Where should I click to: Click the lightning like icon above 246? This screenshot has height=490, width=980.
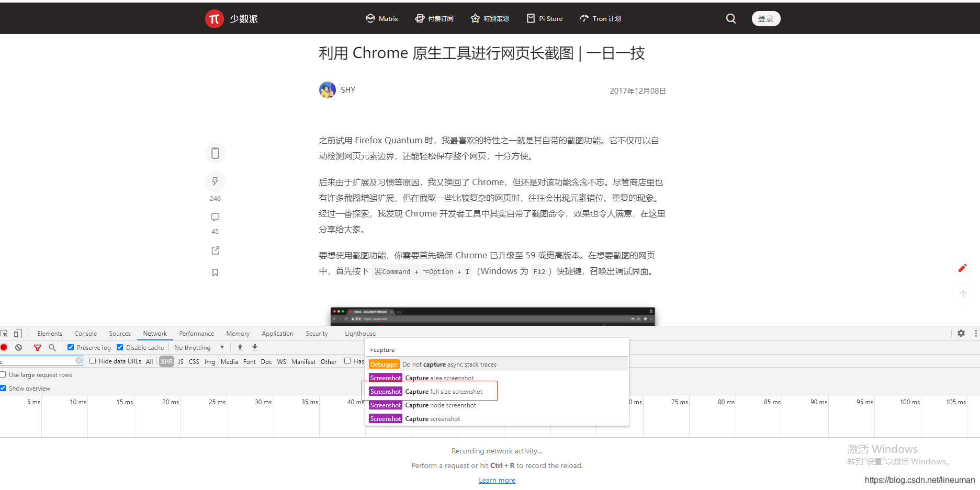215,181
